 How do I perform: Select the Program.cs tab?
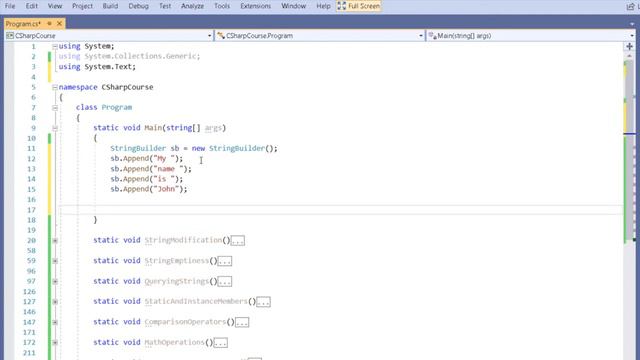coord(23,24)
